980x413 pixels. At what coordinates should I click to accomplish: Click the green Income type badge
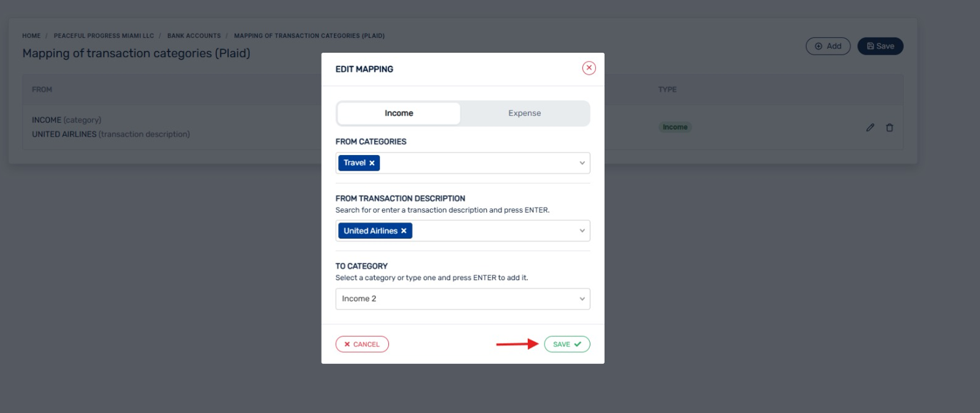coord(675,127)
